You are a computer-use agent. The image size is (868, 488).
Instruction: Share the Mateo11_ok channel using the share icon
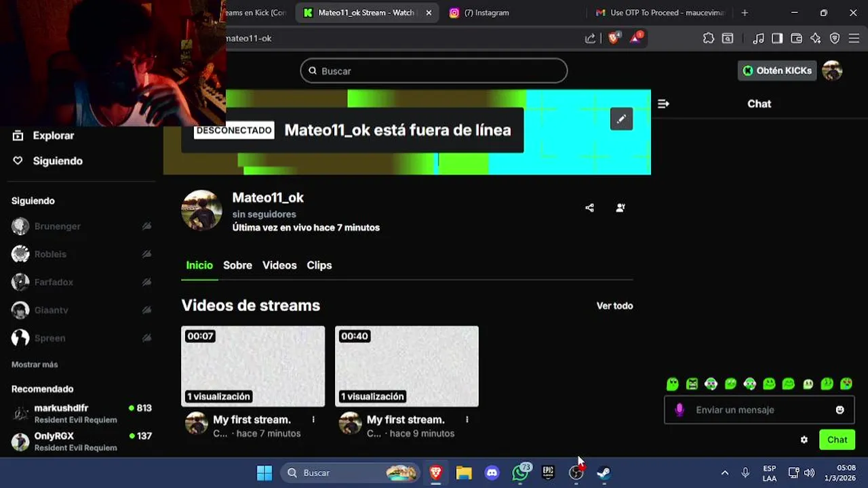(x=589, y=208)
